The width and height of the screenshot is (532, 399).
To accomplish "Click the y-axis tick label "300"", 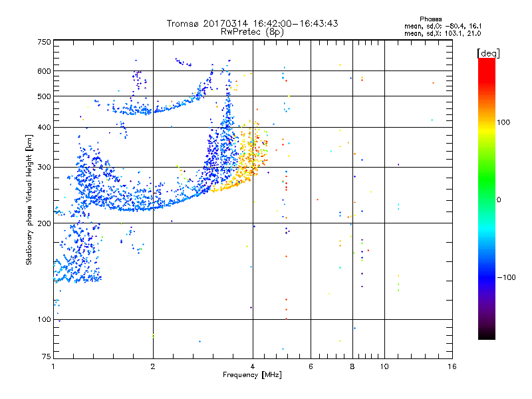I will pyautogui.click(x=45, y=167).
